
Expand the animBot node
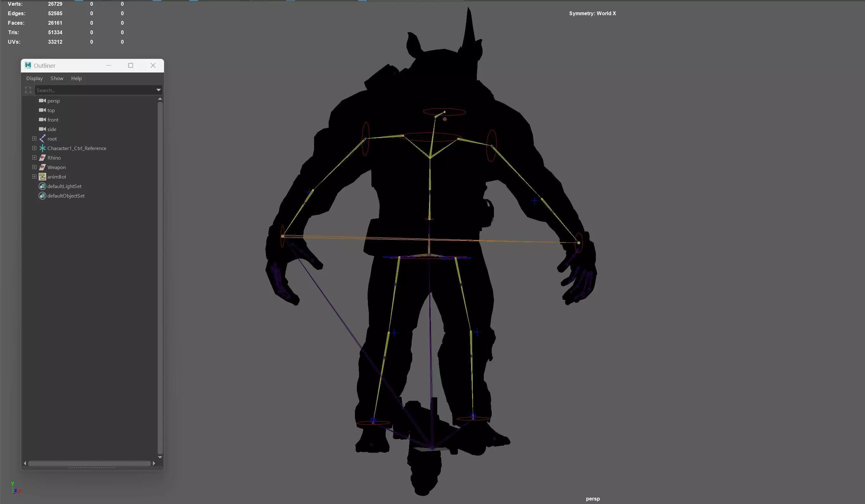click(x=34, y=177)
